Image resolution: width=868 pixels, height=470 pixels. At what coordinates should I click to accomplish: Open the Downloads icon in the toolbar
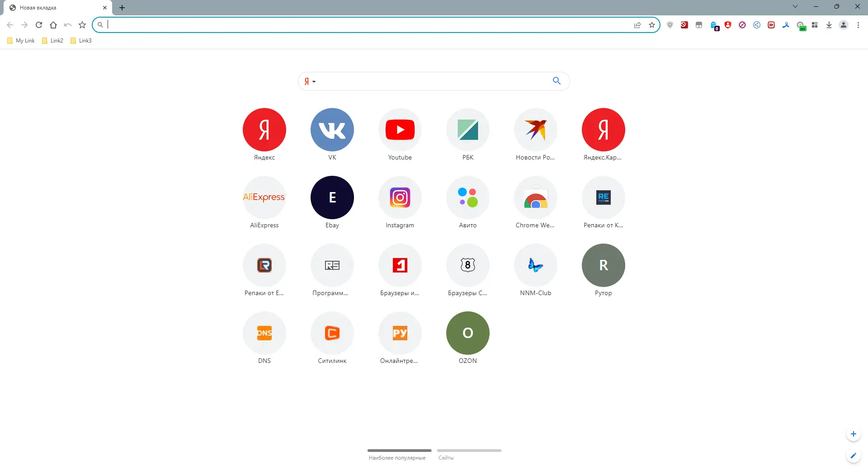click(829, 25)
